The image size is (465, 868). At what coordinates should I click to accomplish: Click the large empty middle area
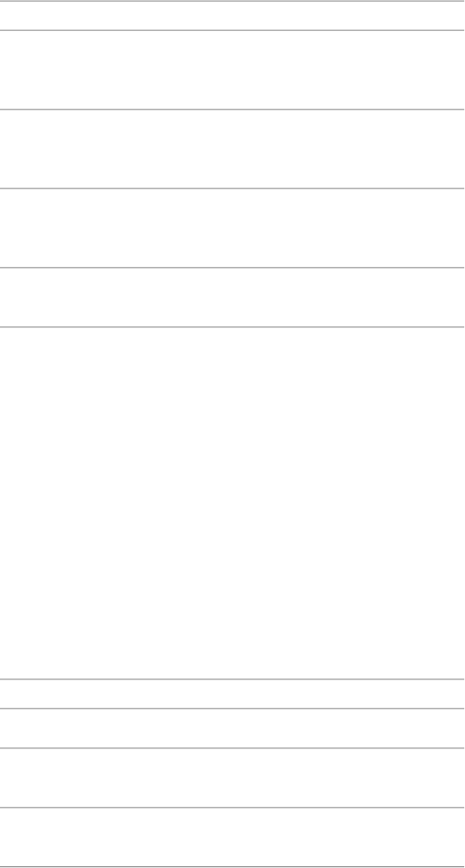232,503
